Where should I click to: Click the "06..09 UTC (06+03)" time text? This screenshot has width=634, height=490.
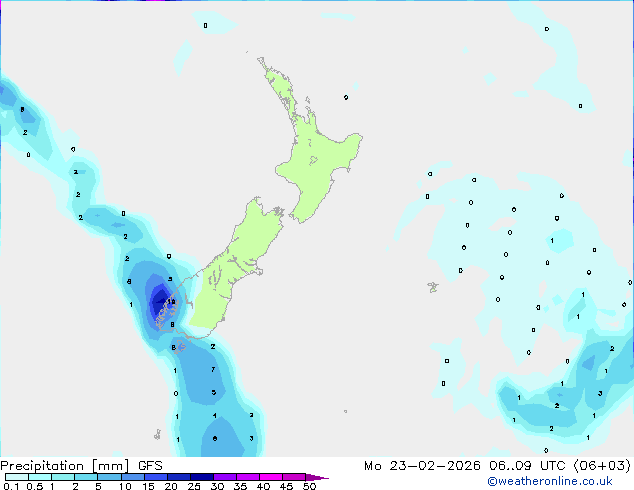(x=560, y=466)
